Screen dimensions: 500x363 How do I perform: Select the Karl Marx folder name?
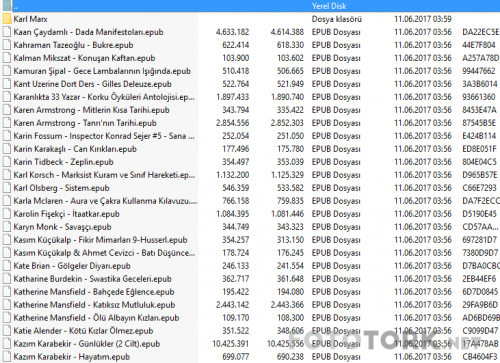pyautogui.click(x=30, y=19)
